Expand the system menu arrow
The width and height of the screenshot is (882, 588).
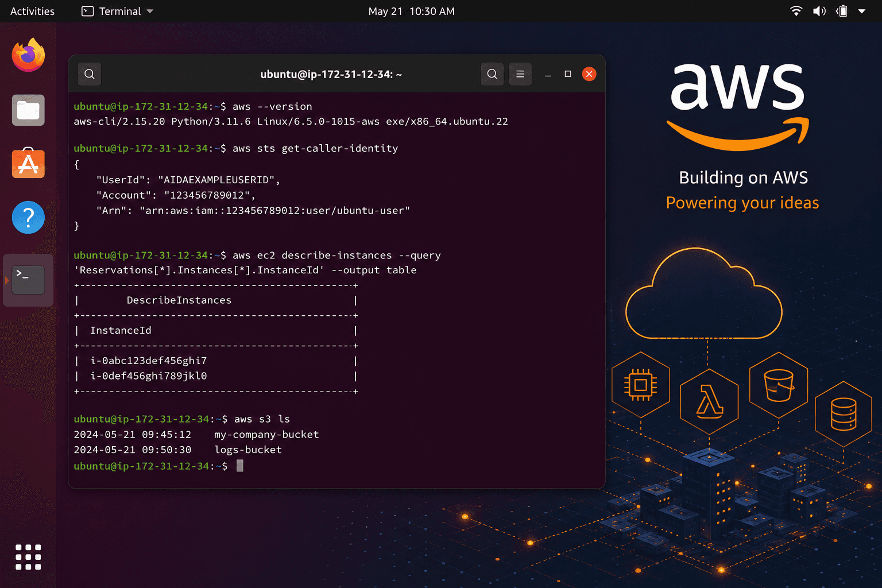862,11
